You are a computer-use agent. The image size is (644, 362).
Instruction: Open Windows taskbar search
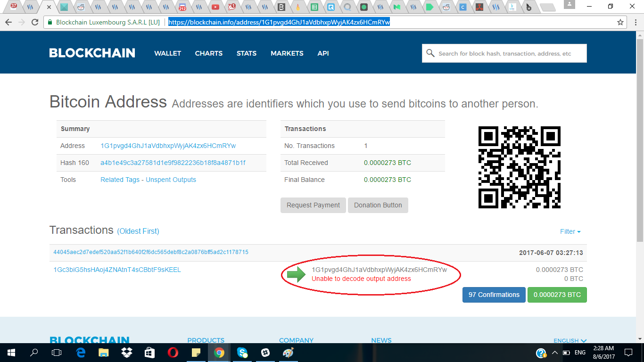pos(34,353)
